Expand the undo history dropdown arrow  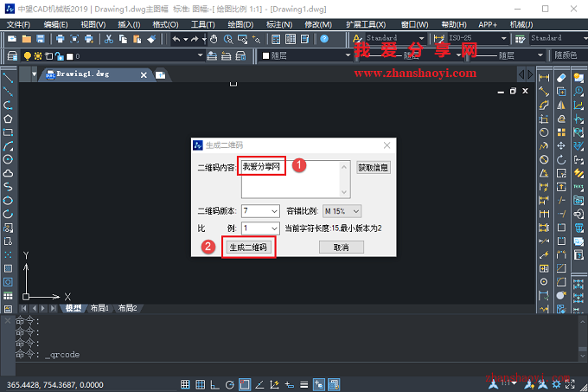tap(185, 39)
